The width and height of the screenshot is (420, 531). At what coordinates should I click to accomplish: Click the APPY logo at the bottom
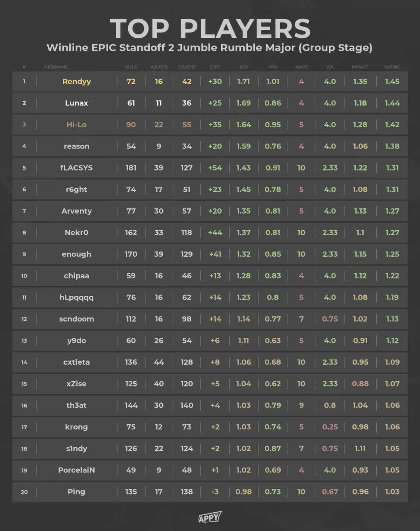point(210,517)
